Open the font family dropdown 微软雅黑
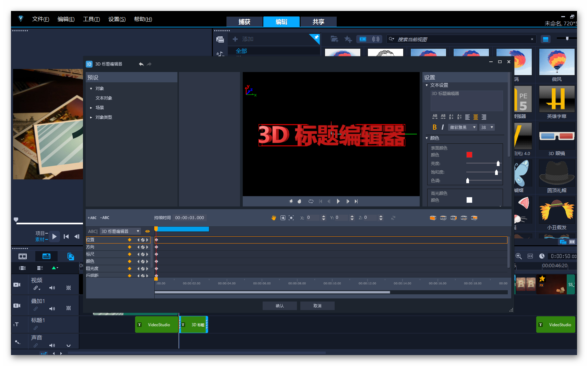588x366 pixels. point(463,127)
